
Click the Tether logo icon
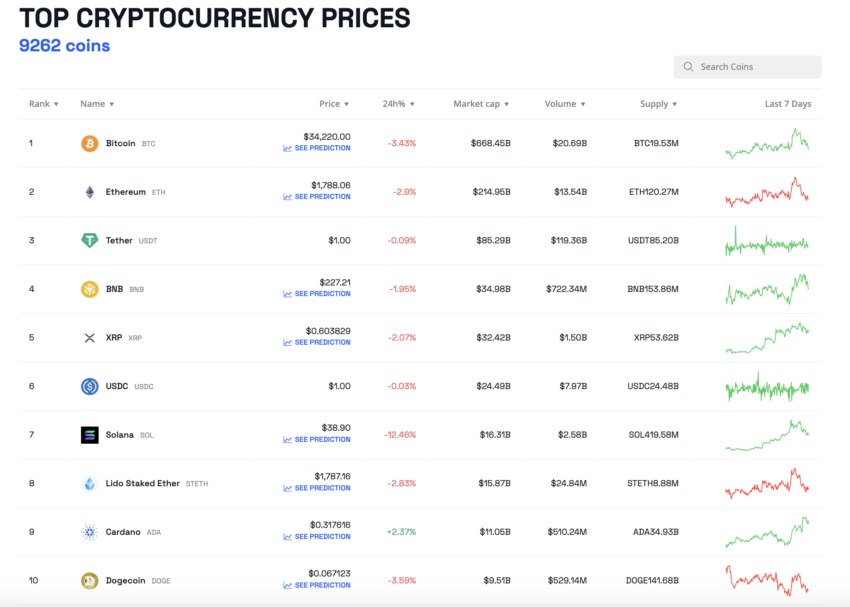click(90, 240)
